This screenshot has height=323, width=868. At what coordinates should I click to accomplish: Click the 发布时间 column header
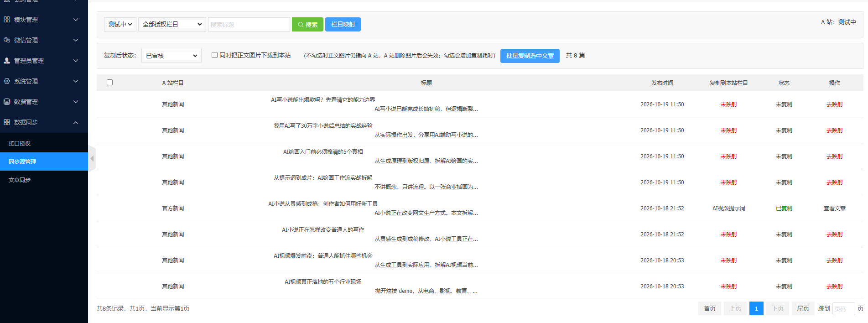click(x=662, y=83)
